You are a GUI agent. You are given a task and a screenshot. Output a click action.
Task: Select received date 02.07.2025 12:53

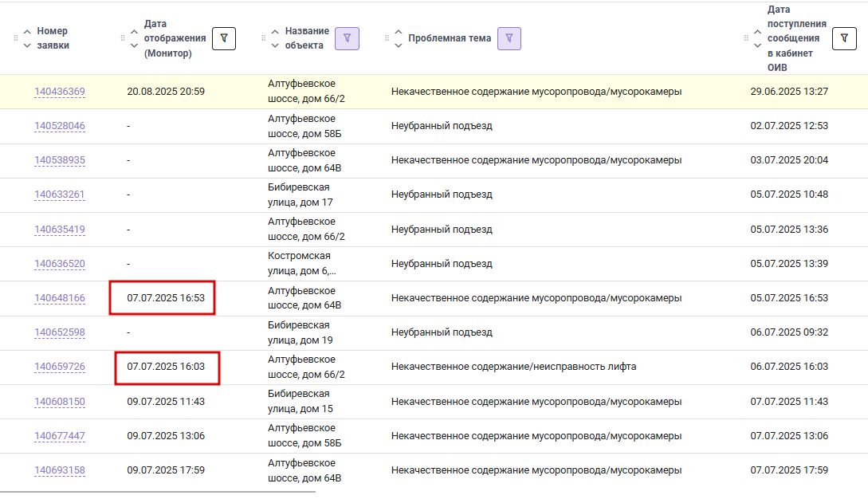point(789,126)
